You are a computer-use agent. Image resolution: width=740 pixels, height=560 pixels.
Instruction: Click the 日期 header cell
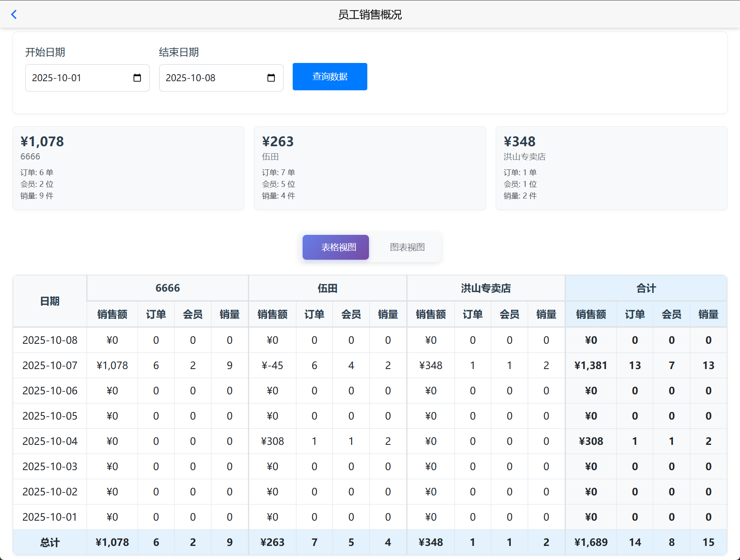tap(49, 301)
